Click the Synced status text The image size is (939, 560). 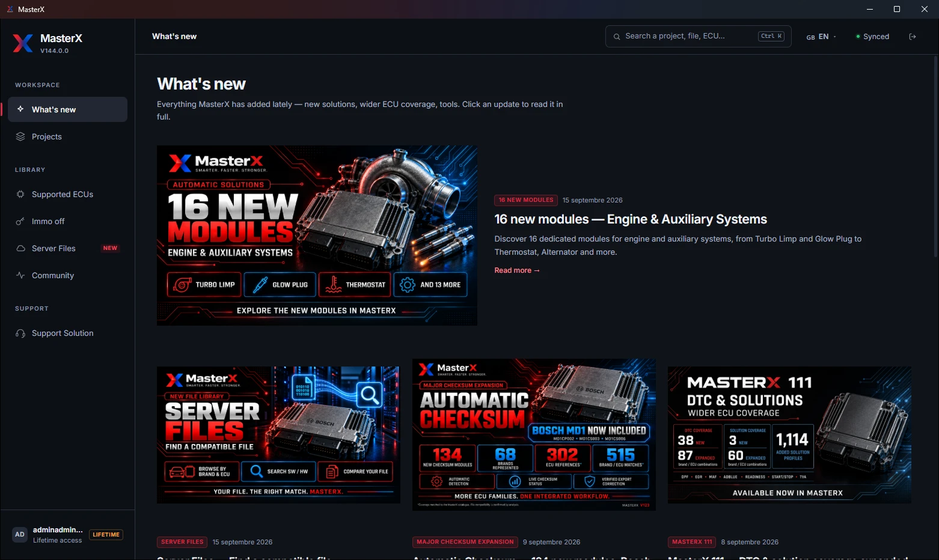tap(876, 37)
